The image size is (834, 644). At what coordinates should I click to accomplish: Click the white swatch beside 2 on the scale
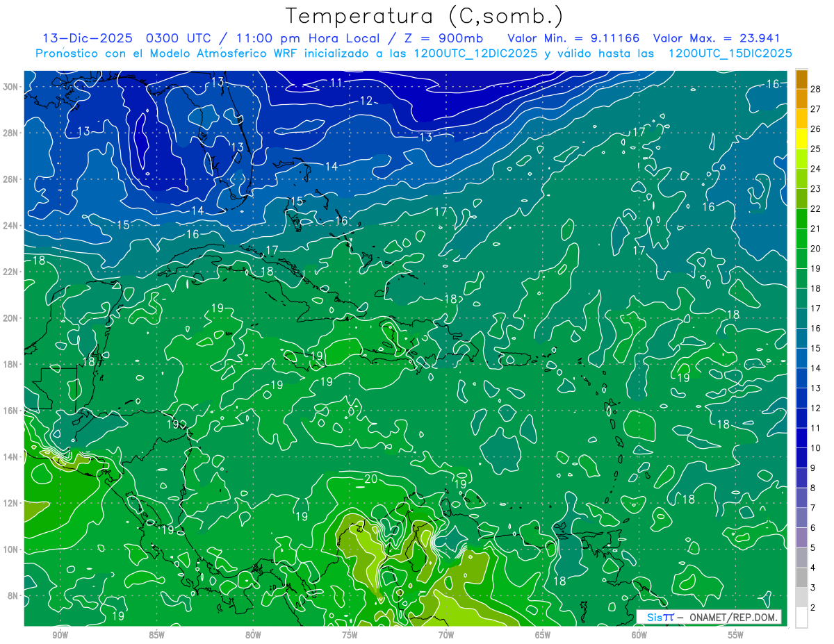click(801, 617)
